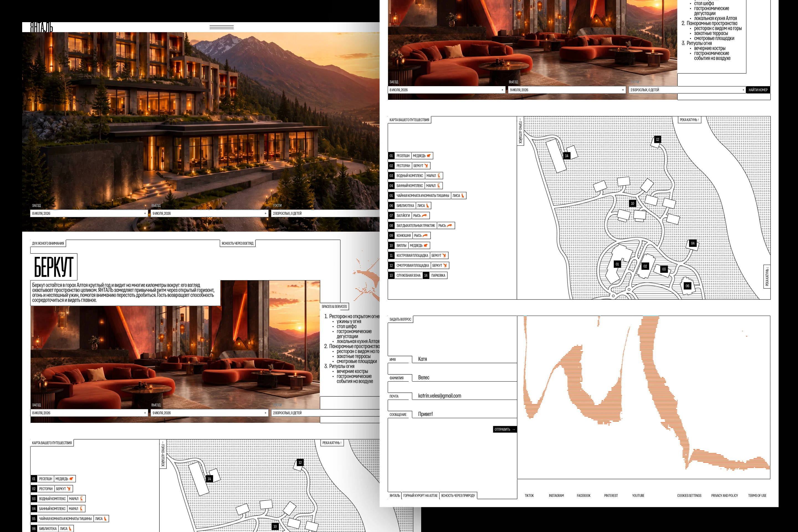Select map marker 14 on the left page map
Viewport: 798px width, 532px height.
209,479
